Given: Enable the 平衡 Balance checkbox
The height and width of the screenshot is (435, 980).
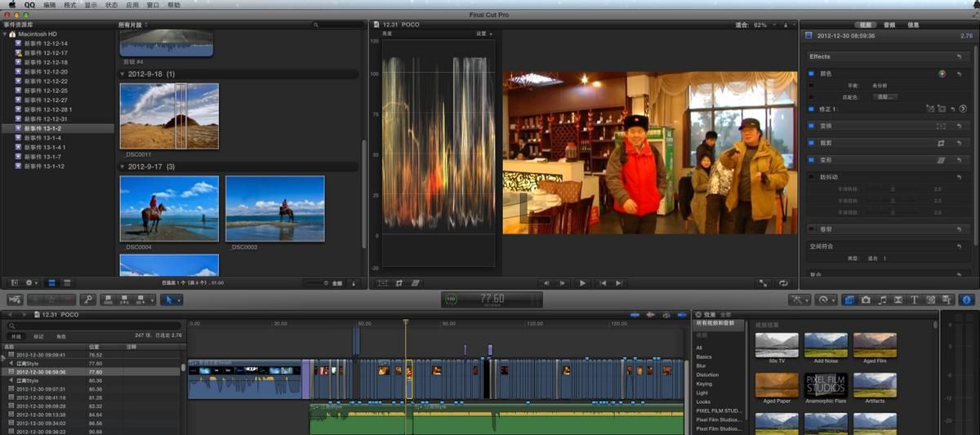Looking at the screenshot, I should [x=811, y=85].
